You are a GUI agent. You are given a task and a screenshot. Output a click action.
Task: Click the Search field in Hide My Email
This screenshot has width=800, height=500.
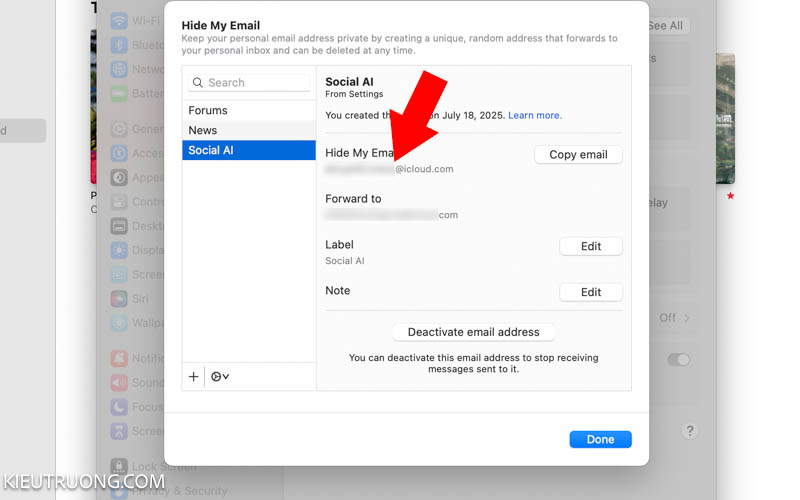tap(249, 83)
